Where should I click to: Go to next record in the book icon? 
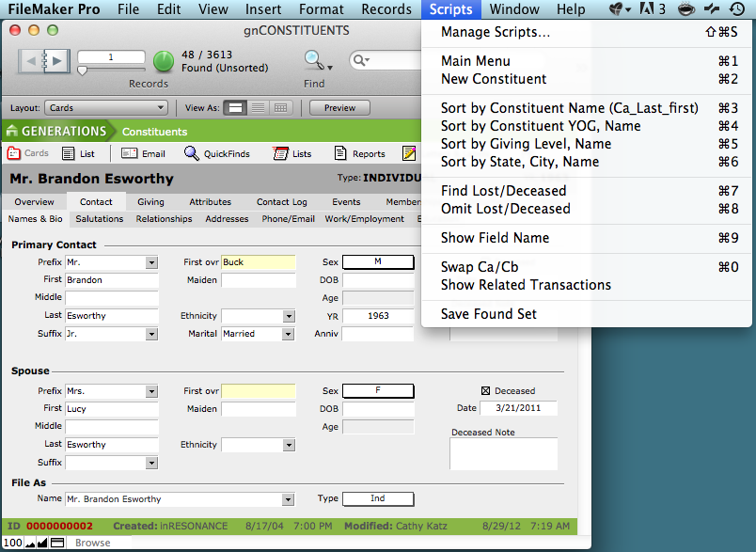[56, 61]
